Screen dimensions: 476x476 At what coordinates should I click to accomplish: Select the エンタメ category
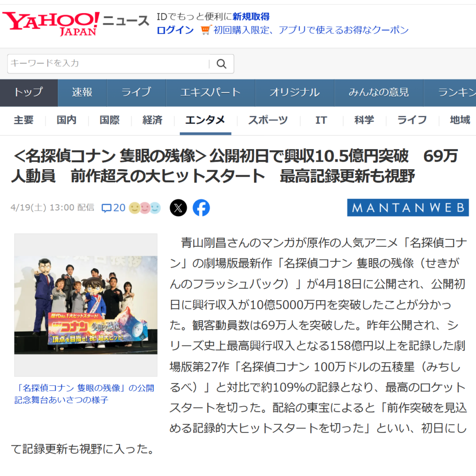coord(205,120)
